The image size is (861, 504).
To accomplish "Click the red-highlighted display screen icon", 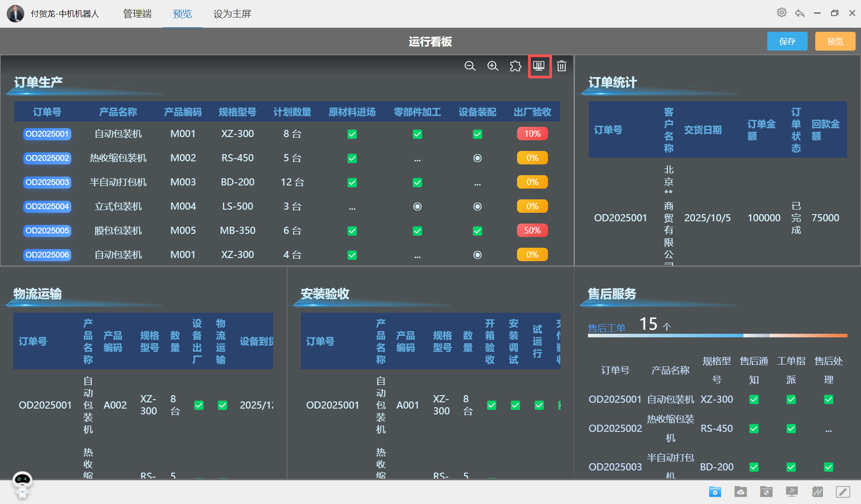I will pos(539,66).
